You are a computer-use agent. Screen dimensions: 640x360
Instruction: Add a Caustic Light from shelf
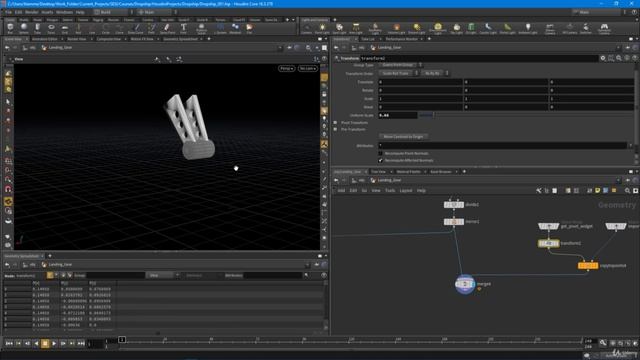pos(488,28)
